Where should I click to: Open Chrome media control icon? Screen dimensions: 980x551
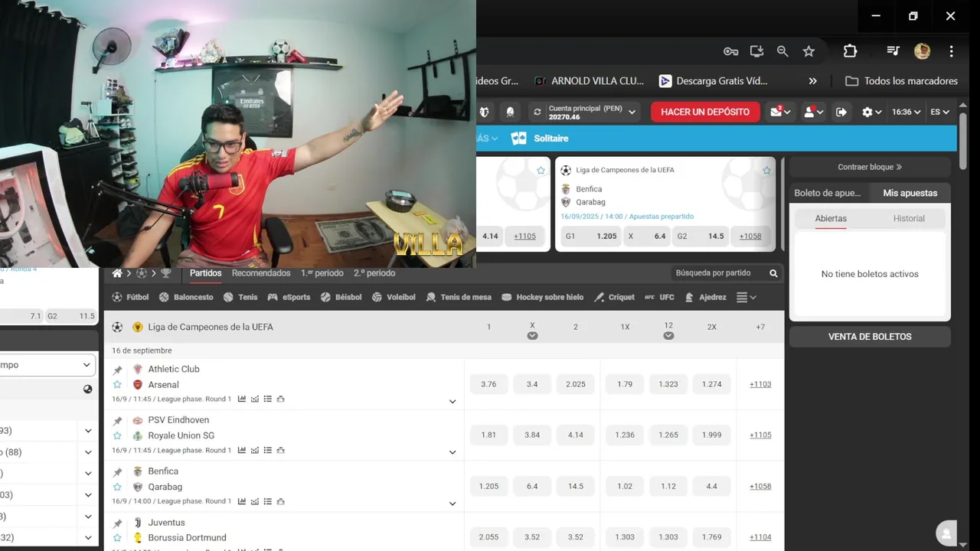click(893, 51)
